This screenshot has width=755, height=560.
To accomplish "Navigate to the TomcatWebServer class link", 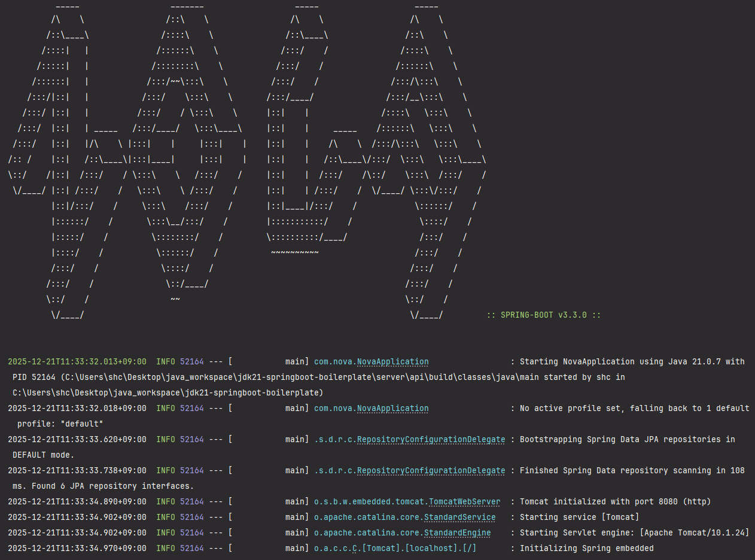I will [464, 502].
